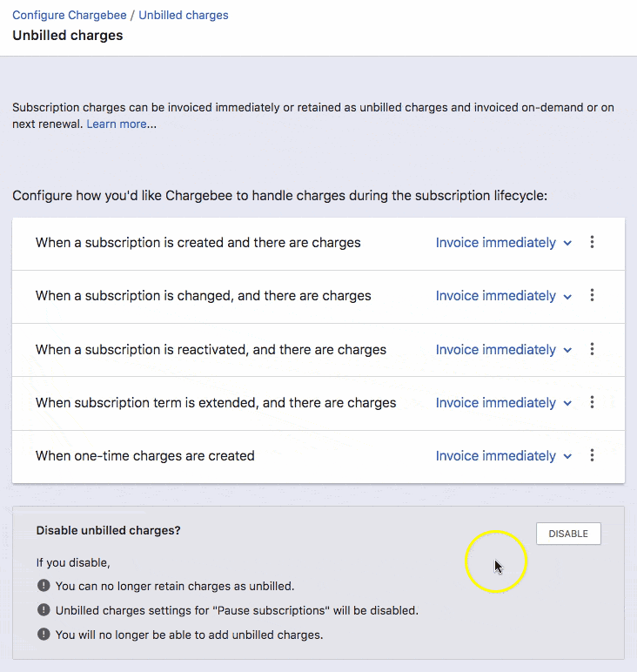
Task: Click warning icon beside retain charges note
Action: point(44,586)
